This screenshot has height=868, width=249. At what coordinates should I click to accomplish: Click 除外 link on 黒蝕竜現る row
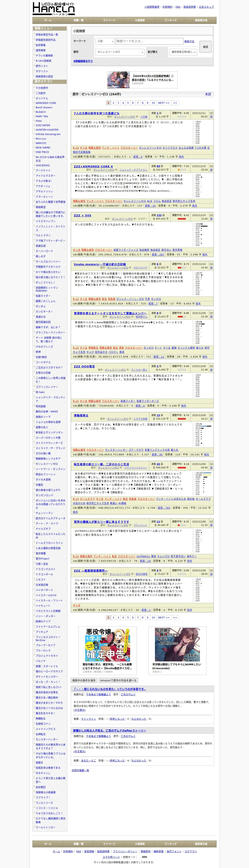point(207,455)
